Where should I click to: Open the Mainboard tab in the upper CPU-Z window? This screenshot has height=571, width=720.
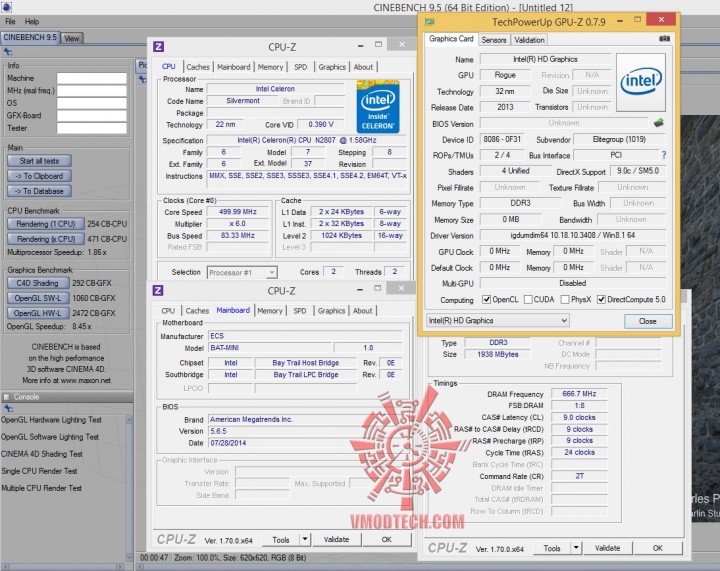coord(234,67)
